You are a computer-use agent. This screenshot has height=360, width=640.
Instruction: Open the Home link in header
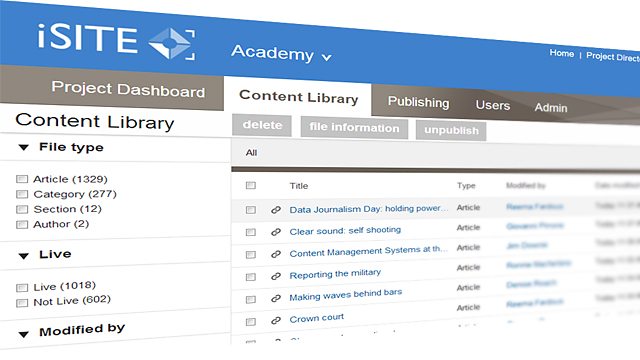tap(562, 53)
